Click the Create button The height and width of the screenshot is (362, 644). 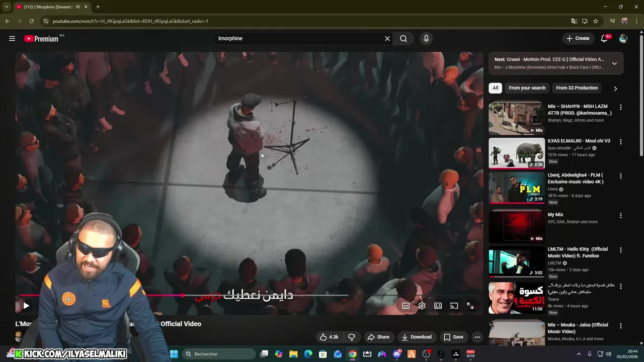pos(578,38)
